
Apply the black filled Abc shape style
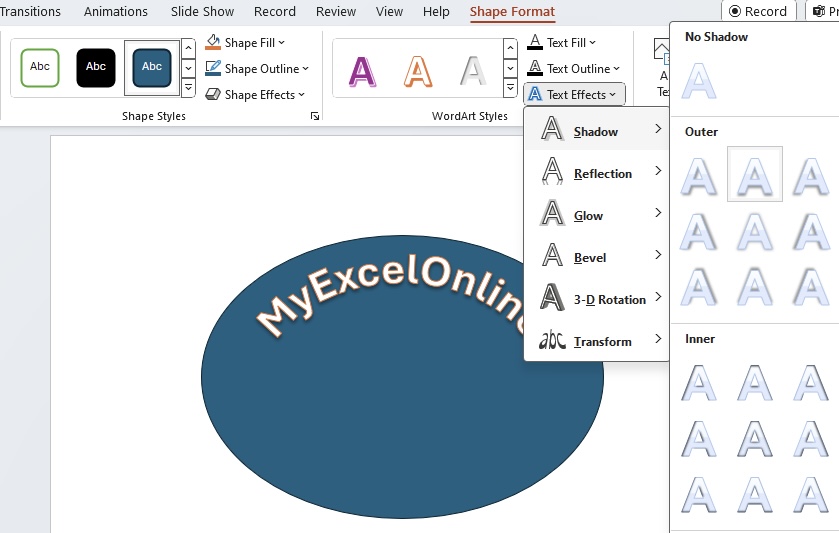click(x=96, y=67)
